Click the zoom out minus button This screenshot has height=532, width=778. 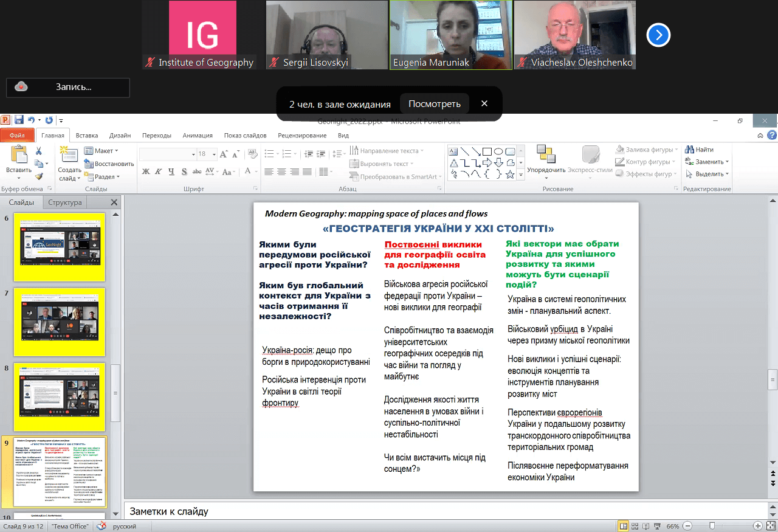[686, 526]
